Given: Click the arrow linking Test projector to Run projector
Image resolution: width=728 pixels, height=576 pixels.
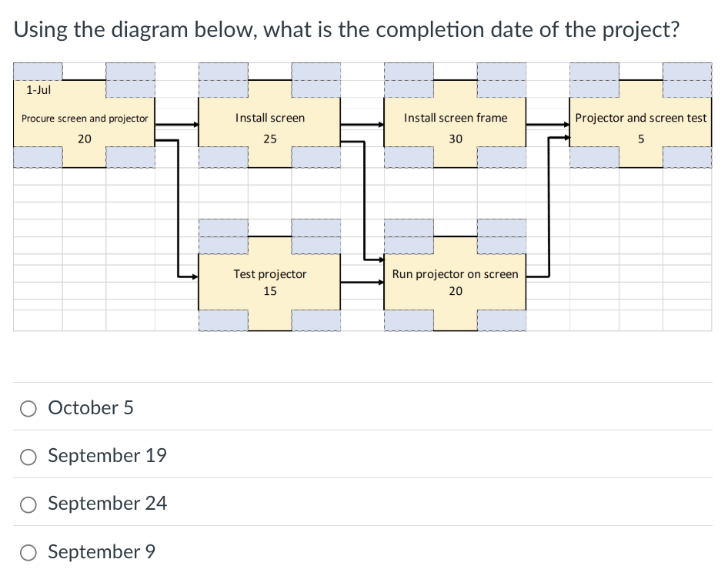Looking at the screenshot, I should [362, 282].
